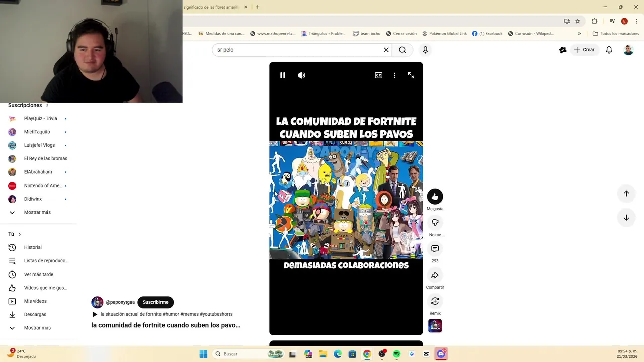Open Videos que me gustan in the sidebar
This screenshot has width=644, height=362.
[x=38, y=288]
